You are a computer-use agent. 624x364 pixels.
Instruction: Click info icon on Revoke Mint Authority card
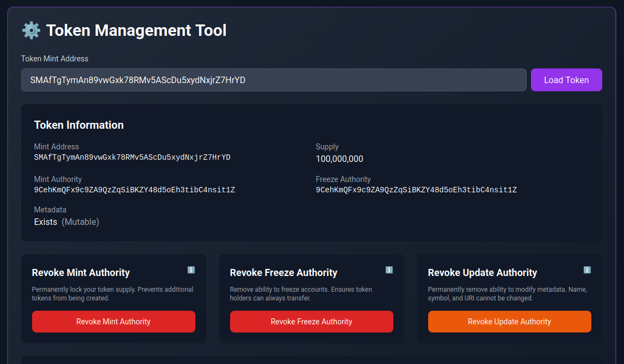tap(191, 270)
